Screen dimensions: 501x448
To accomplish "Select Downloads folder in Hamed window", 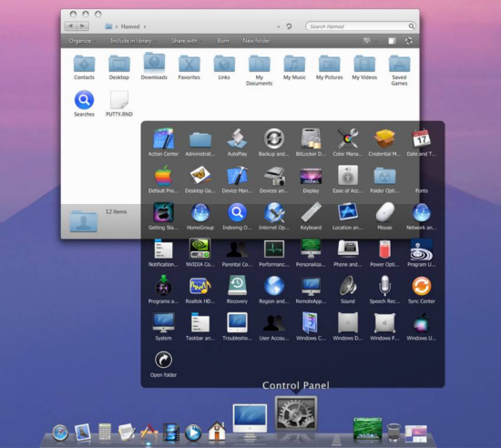I will [154, 66].
